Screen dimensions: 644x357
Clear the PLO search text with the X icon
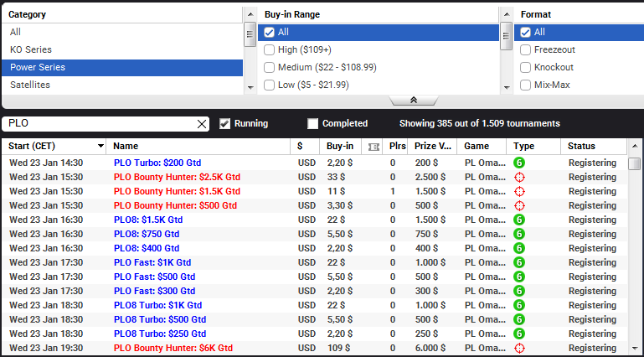[201, 124]
